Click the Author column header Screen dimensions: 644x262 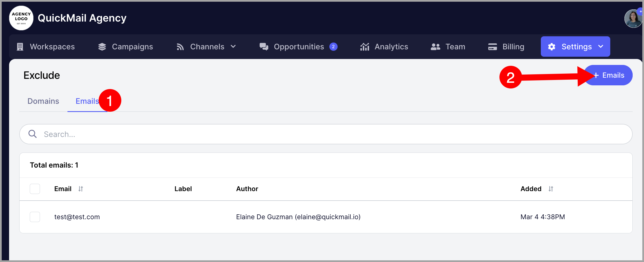[x=247, y=189]
